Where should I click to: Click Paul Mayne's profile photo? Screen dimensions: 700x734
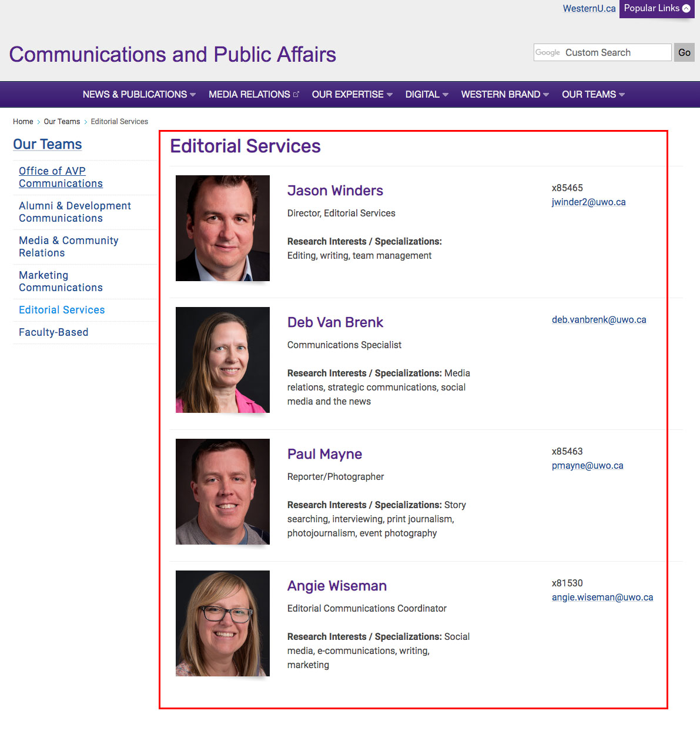223,492
